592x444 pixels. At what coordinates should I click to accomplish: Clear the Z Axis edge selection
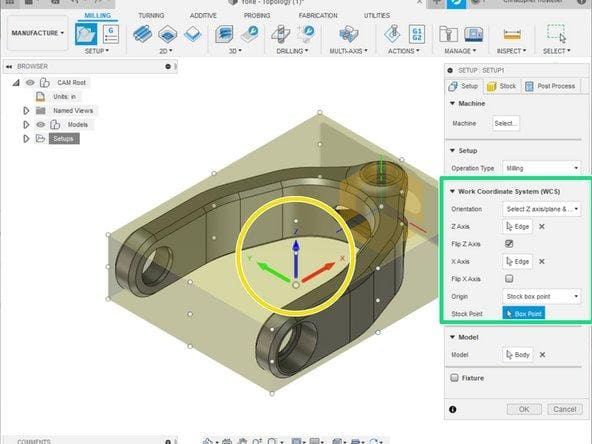coord(542,227)
